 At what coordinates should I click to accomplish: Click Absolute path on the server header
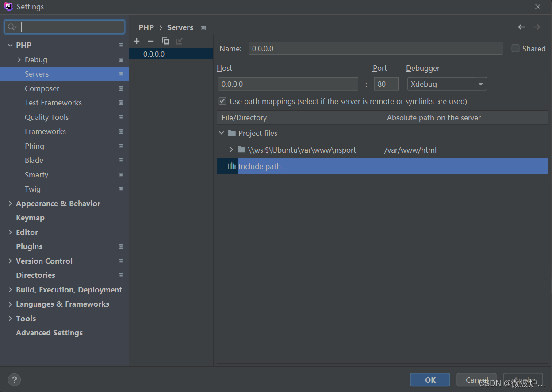pos(465,118)
